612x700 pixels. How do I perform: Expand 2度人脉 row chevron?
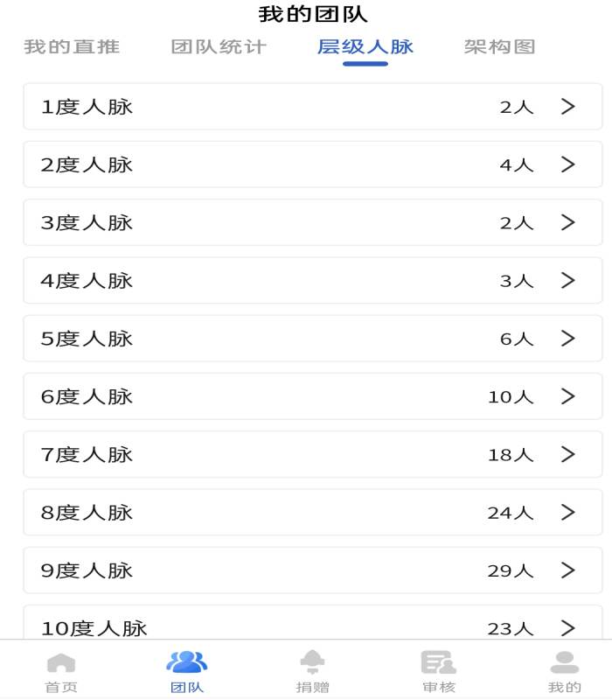[x=568, y=164]
